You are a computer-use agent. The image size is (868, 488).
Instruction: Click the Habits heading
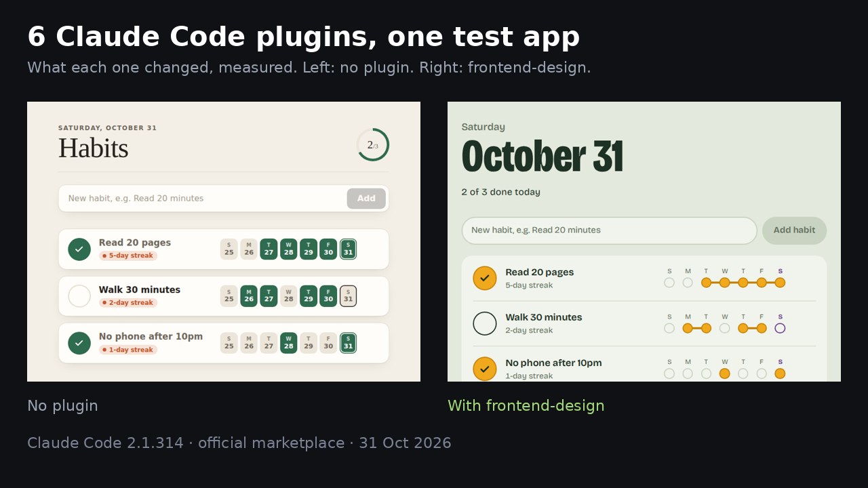point(93,148)
